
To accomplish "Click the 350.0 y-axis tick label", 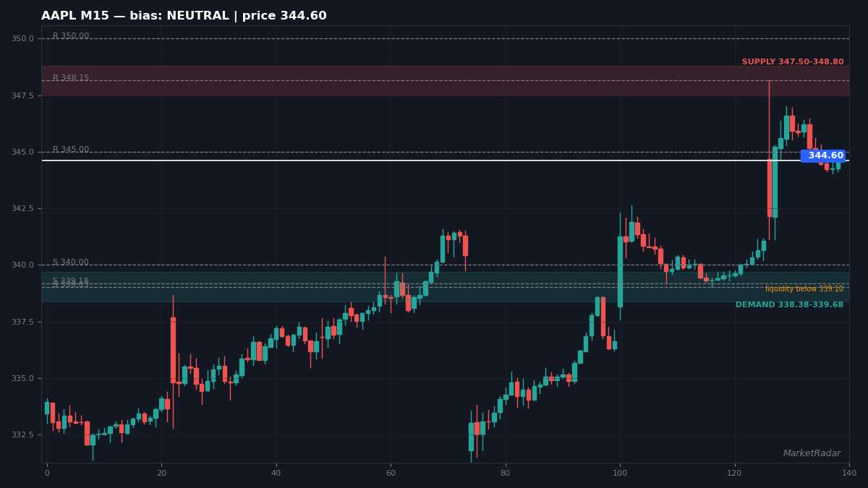I will (x=22, y=39).
